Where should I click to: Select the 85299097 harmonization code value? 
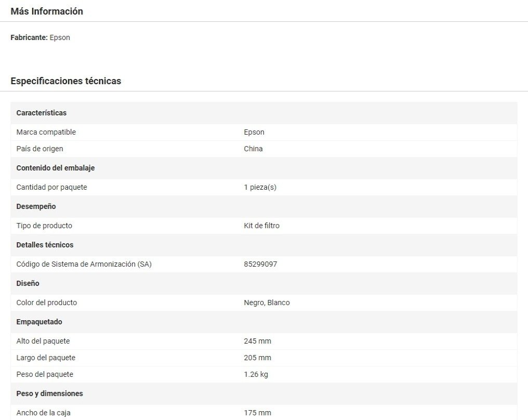tap(260, 264)
